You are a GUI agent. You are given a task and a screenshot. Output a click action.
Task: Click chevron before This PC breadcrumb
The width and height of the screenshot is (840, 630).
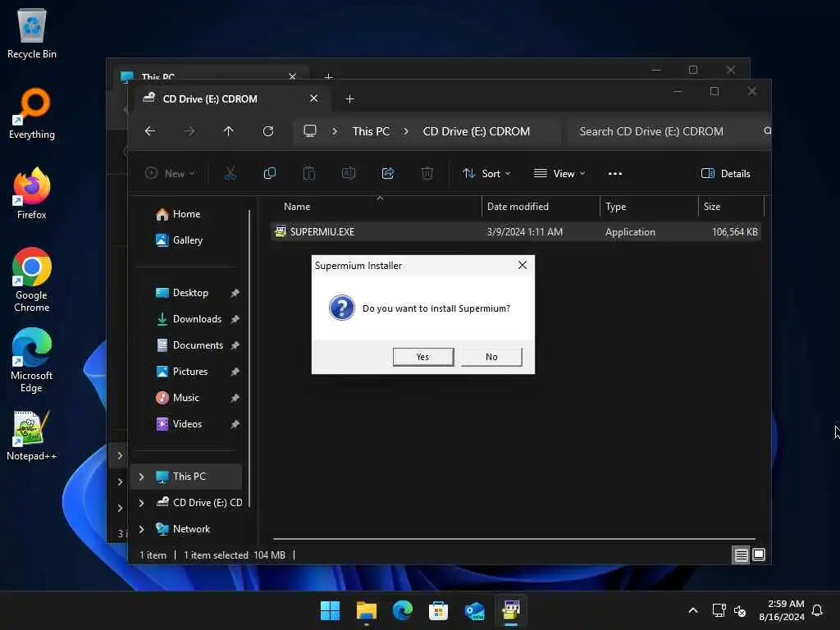[335, 131]
